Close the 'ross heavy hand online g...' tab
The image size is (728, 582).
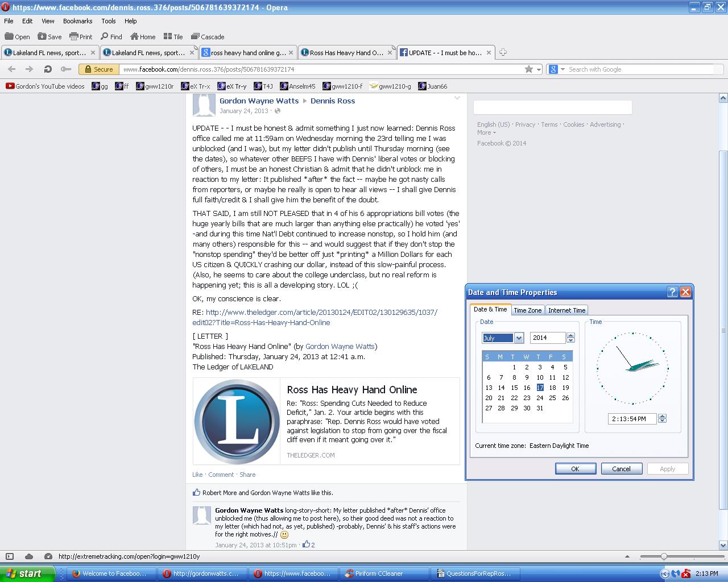[291, 52]
